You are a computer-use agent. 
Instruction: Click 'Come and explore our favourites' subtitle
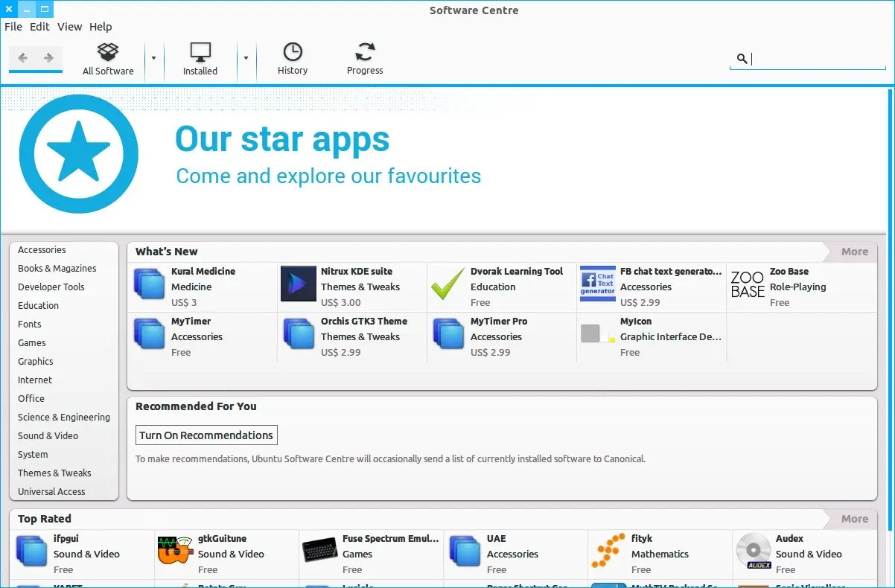[328, 176]
